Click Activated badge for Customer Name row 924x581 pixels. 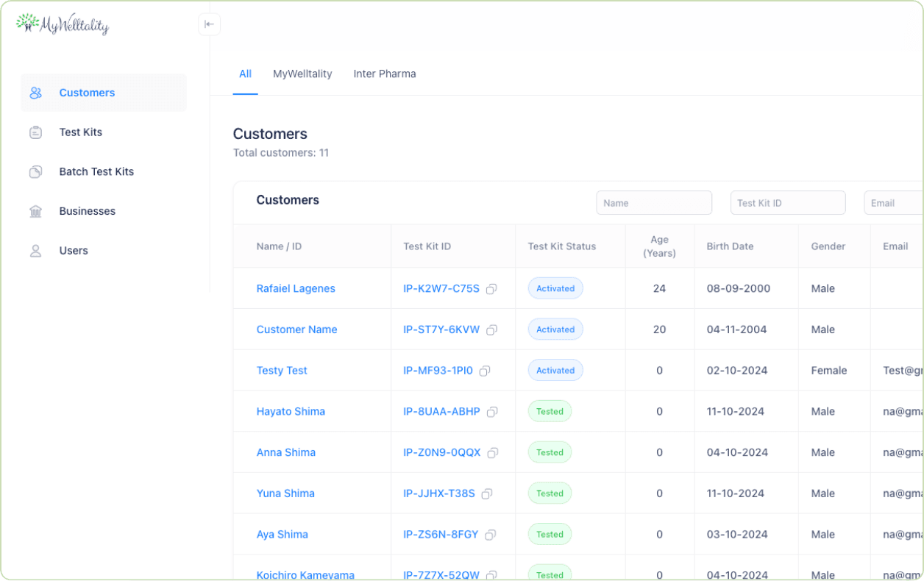(555, 329)
